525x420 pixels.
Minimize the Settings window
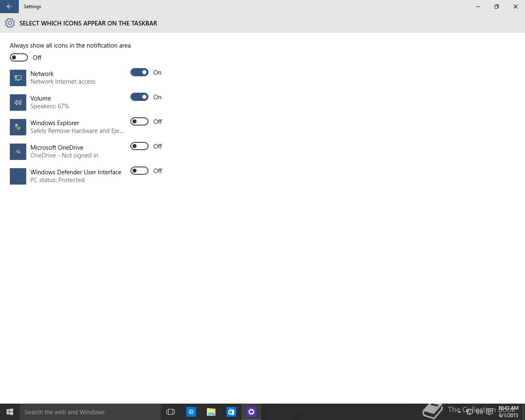click(x=478, y=7)
